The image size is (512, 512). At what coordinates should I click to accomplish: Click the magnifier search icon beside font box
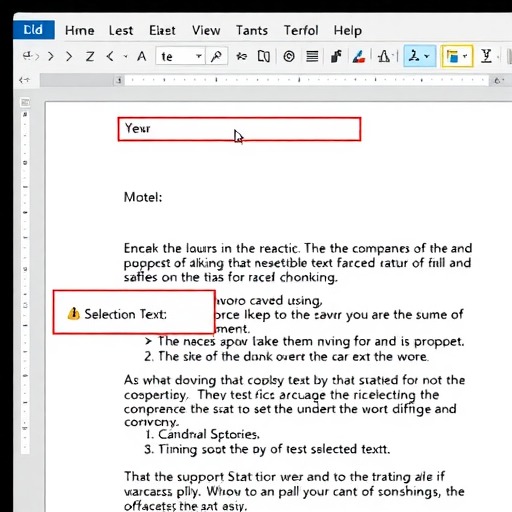(216, 56)
